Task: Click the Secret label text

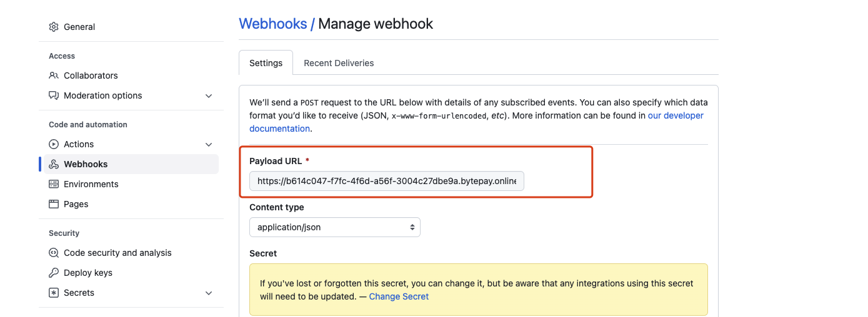Action: [x=263, y=253]
